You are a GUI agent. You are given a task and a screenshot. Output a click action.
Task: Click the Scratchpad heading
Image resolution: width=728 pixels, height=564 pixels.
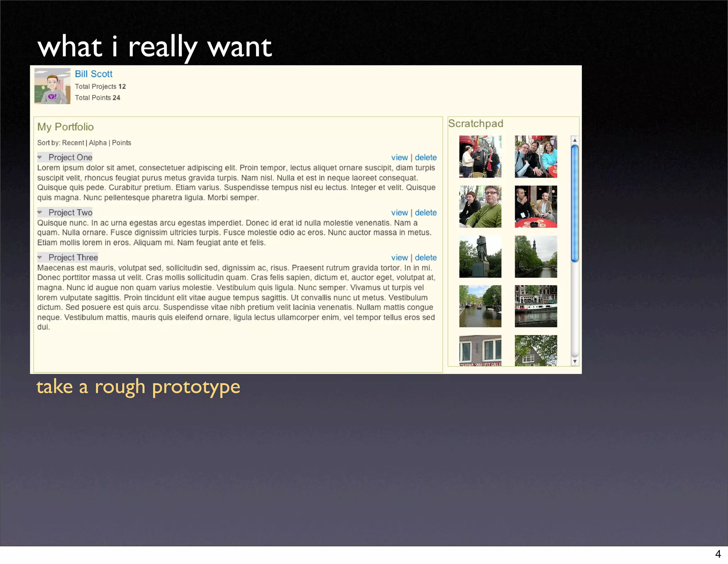coord(476,124)
